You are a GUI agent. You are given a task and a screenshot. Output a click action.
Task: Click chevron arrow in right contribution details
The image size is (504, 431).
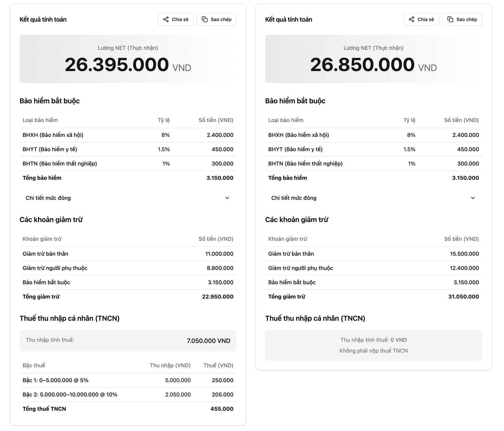tap(473, 198)
